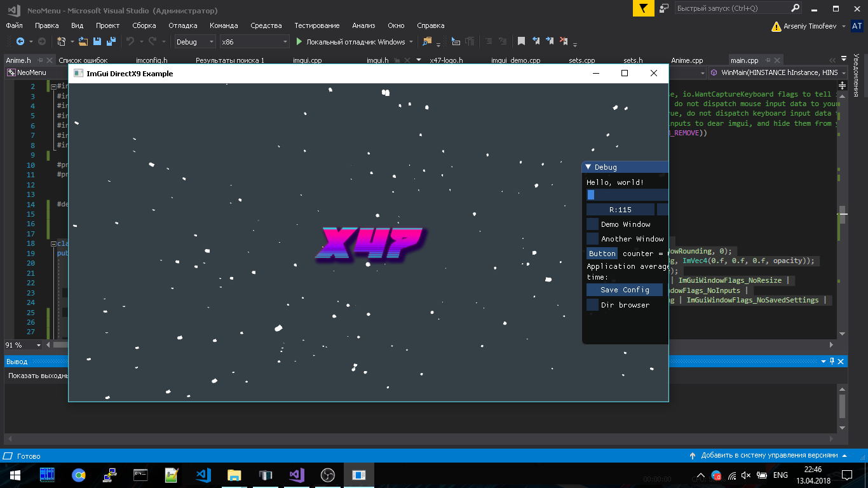Open OBS Studio from the taskbar

coord(328,475)
